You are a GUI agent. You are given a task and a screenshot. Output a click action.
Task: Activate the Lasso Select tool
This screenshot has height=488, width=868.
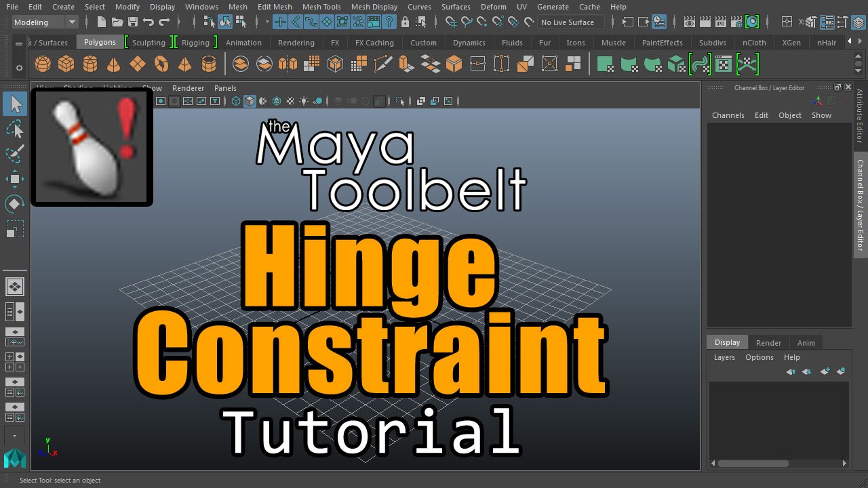(15, 129)
